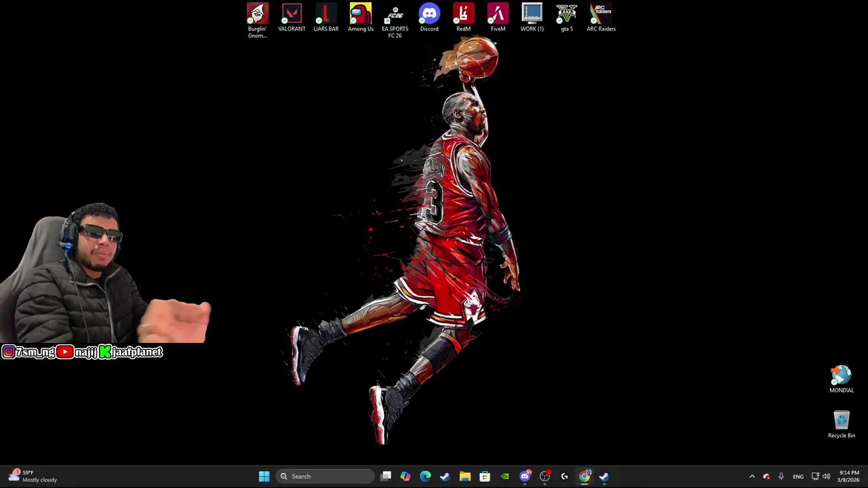This screenshot has width=868, height=488.
Task: Switch to Discord in the taskbar
Action: point(525,476)
